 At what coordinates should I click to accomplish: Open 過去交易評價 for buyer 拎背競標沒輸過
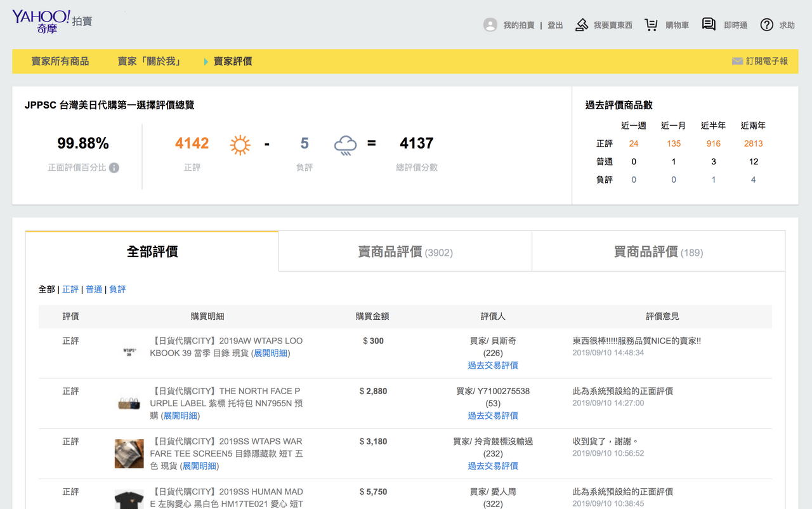click(493, 466)
